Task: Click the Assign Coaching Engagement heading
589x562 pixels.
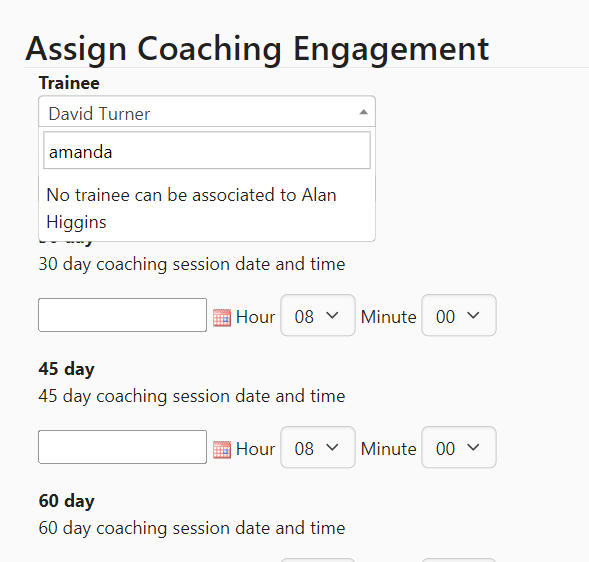Action: pyautogui.click(x=257, y=49)
